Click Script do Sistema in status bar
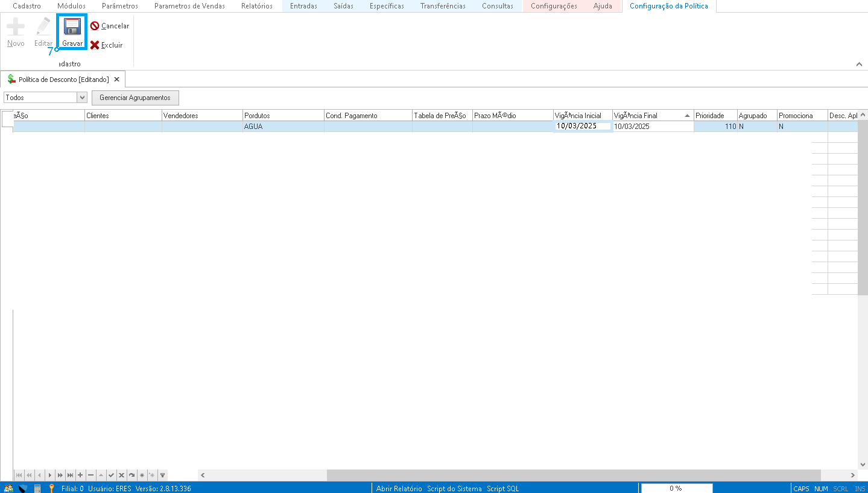Viewport: 868px width, 493px height. 454,488
